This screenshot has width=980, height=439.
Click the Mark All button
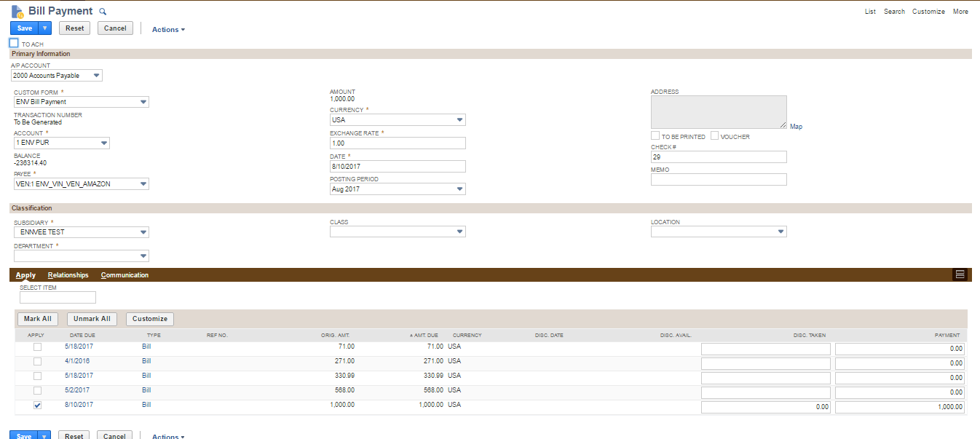tap(37, 318)
